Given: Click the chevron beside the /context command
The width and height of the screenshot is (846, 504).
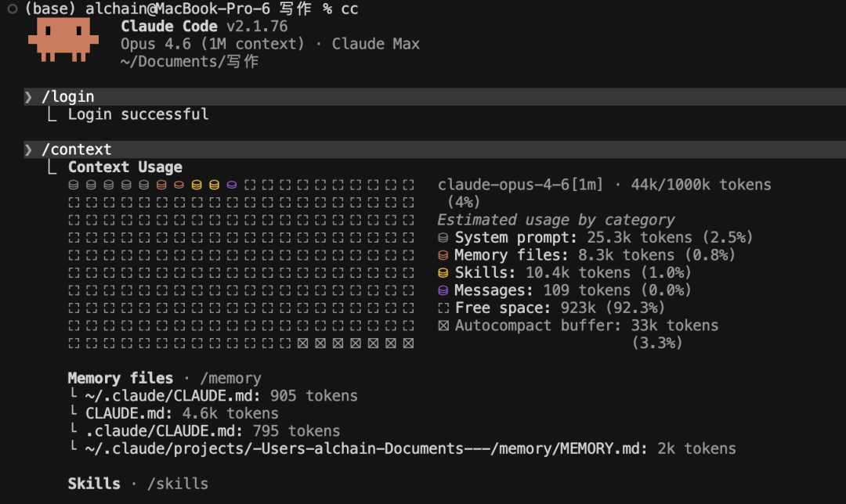Looking at the screenshot, I should tap(29, 149).
